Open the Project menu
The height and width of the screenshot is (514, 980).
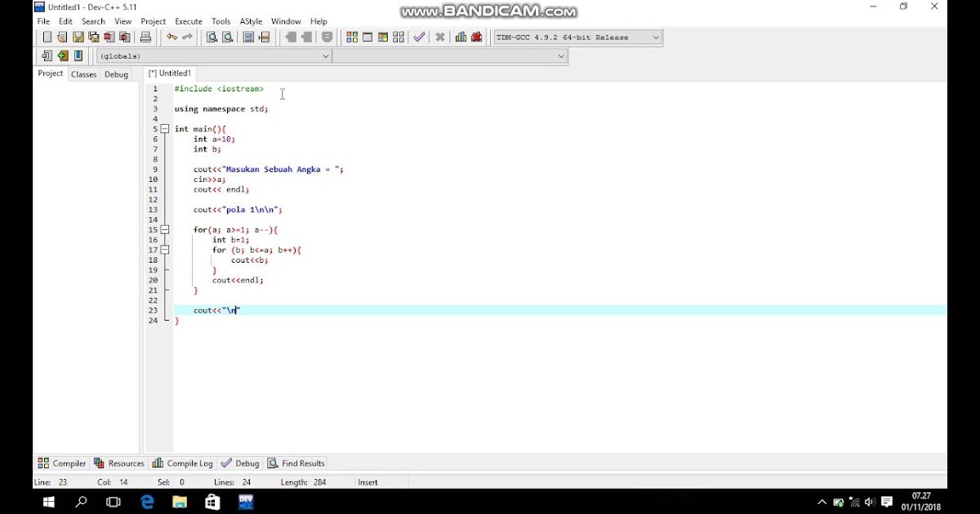click(x=154, y=21)
